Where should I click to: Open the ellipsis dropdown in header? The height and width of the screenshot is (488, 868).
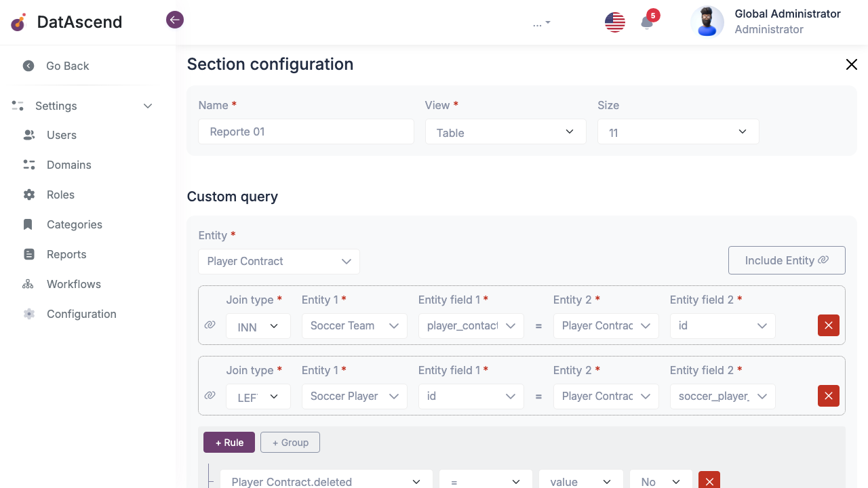(x=541, y=23)
